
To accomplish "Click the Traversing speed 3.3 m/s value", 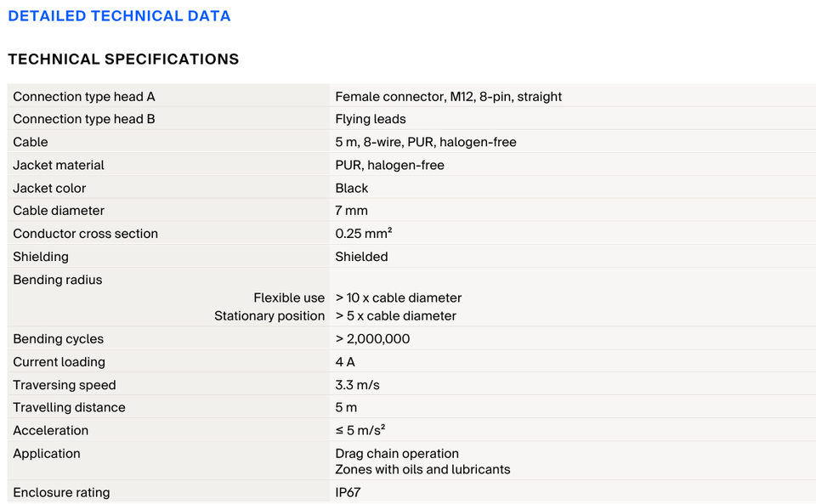I will pos(357,385).
